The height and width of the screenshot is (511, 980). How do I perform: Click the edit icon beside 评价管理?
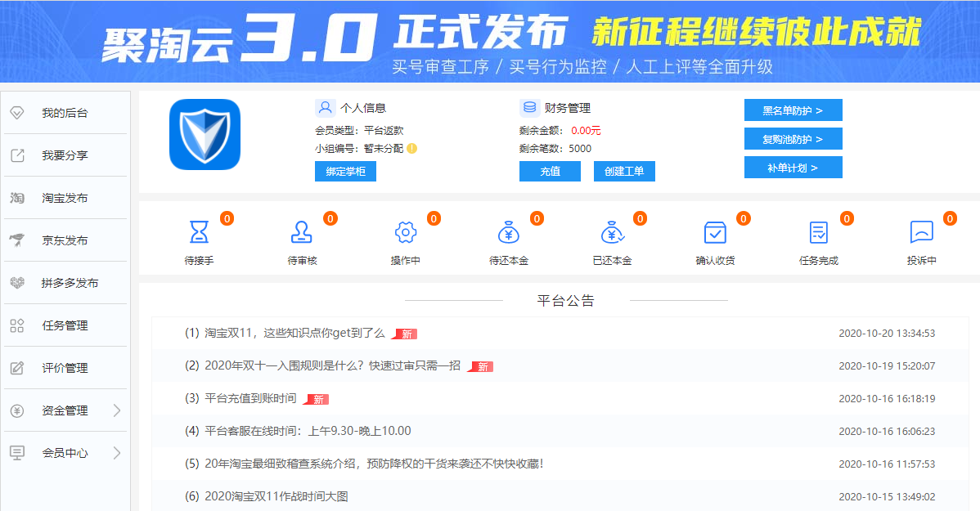point(17,368)
